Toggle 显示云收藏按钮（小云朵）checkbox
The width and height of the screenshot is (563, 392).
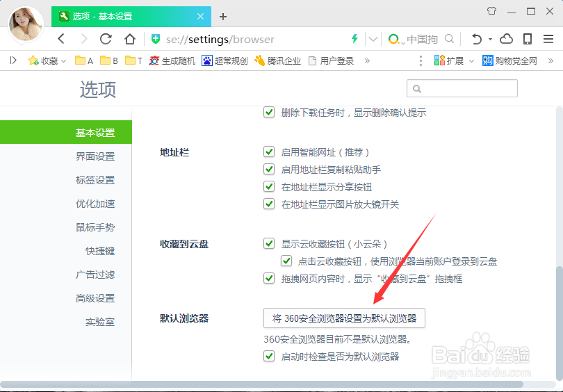point(269,243)
